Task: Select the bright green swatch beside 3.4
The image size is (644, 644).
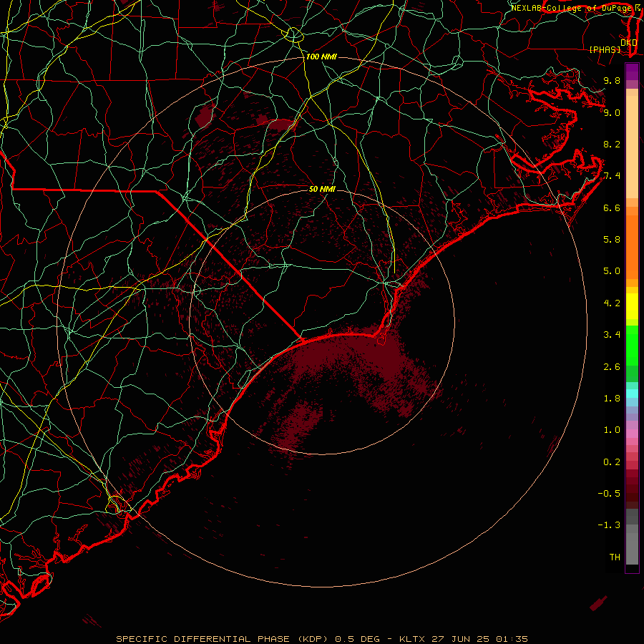Action: (632, 345)
